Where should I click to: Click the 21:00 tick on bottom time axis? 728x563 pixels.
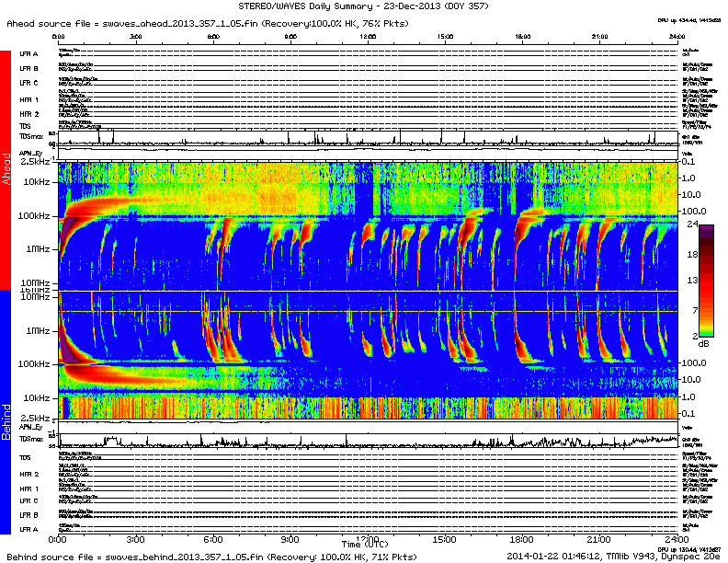pos(598,538)
